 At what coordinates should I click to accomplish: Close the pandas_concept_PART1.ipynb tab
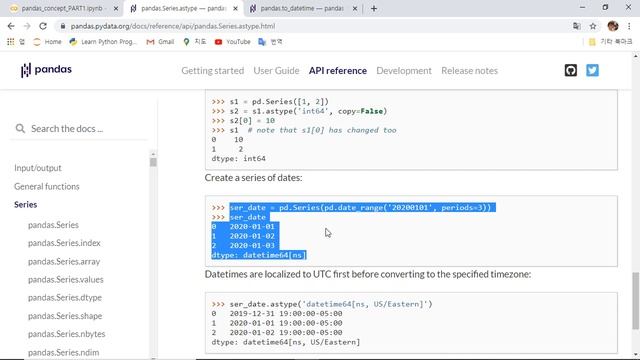coord(116,9)
